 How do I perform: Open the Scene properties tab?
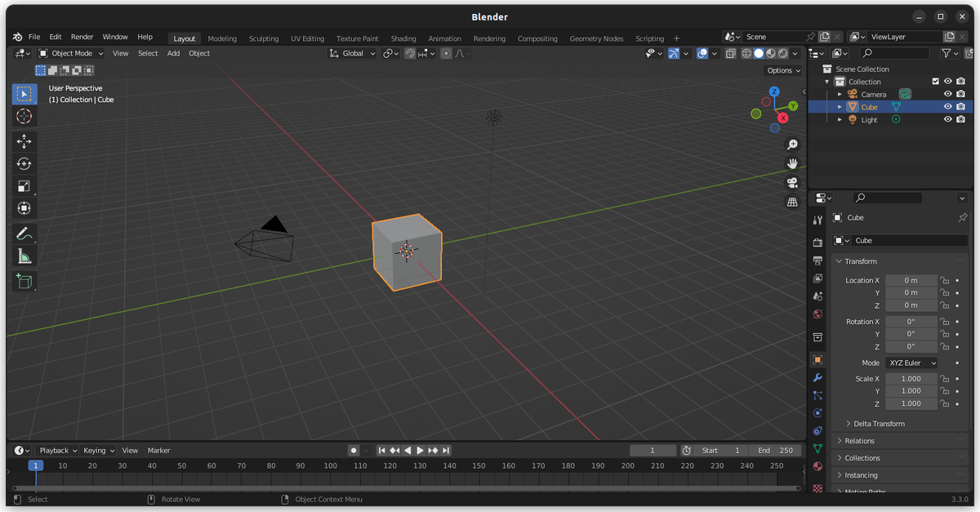tap(817, 296)
